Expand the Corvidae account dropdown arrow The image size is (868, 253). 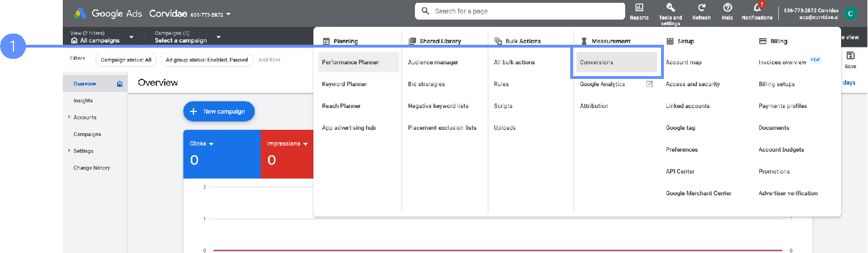tap(228, 14)
